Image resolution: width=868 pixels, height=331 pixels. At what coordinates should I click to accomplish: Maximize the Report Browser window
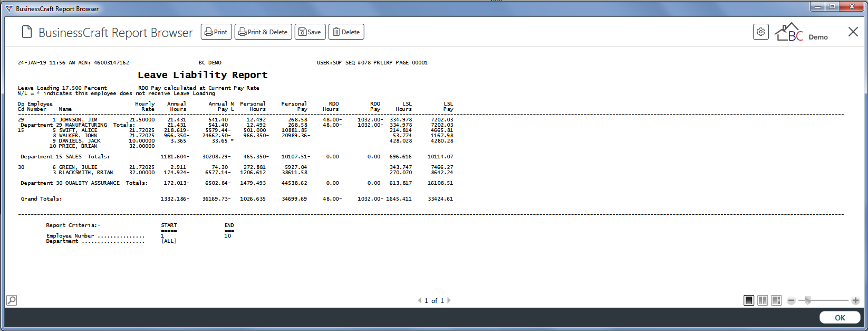click(x=832, y=7)
